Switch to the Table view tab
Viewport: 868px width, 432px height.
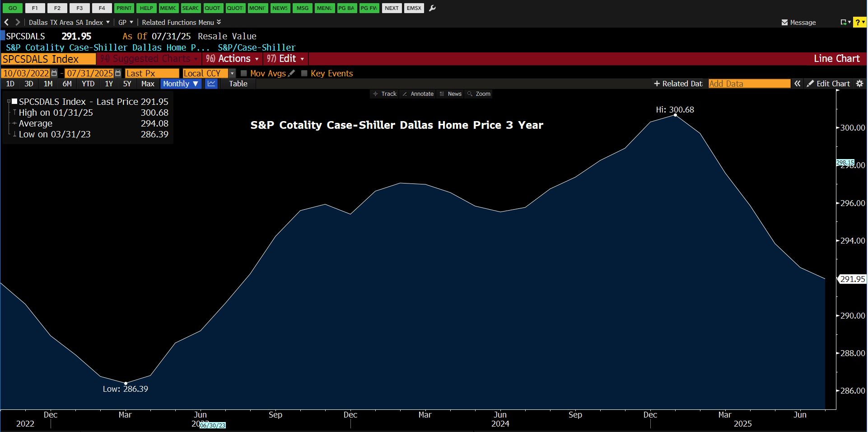238,84
